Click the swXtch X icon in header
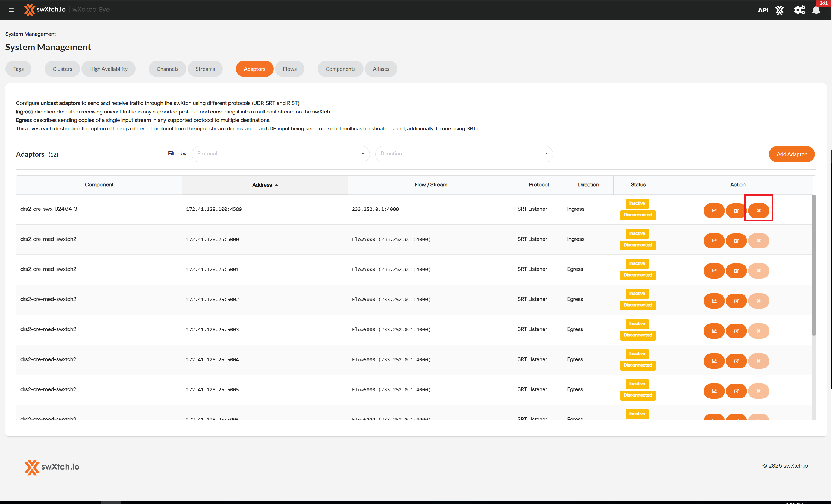The image size is (832, 504). 779,10
